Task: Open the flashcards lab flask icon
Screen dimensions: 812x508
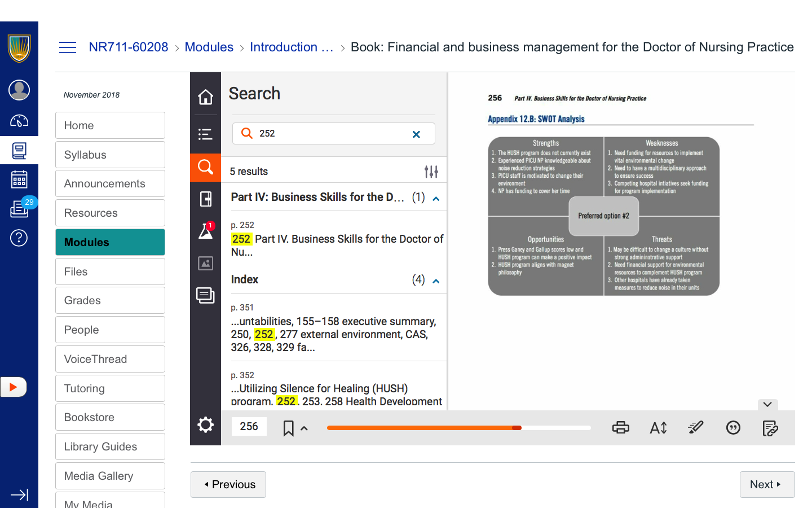Action: pyautogui.click(x=205, y=231)
